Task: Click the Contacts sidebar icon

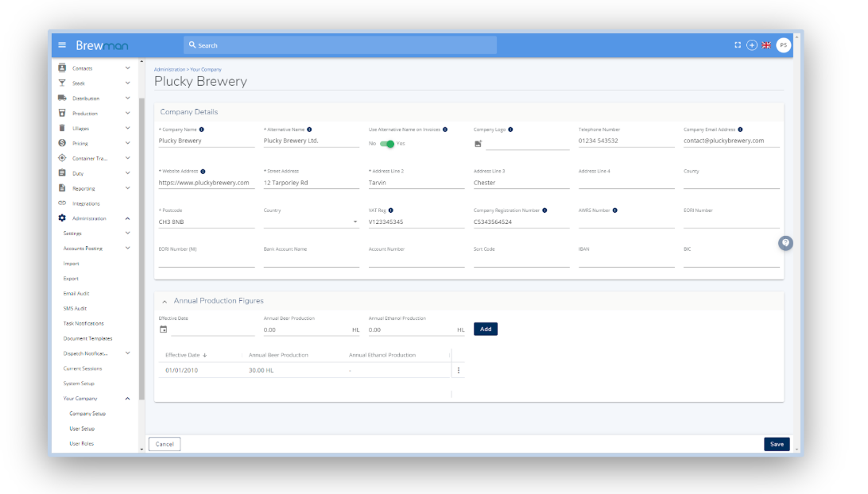Action: tap(62, 68)
